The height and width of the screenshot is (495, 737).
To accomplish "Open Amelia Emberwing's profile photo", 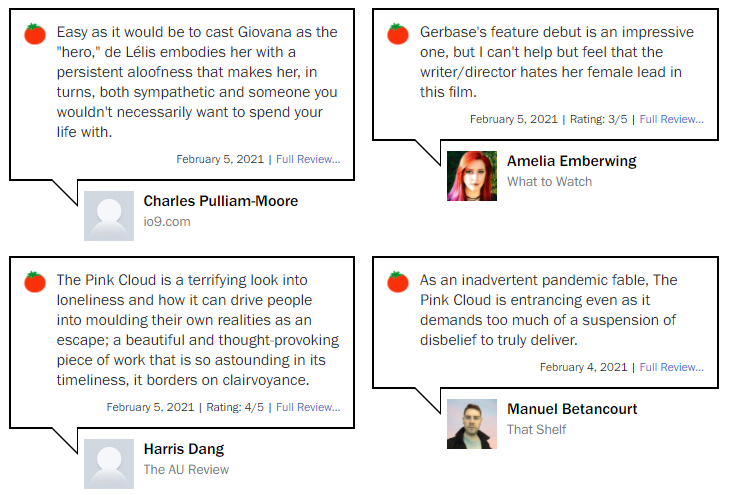I will click(x=472, y=176).
